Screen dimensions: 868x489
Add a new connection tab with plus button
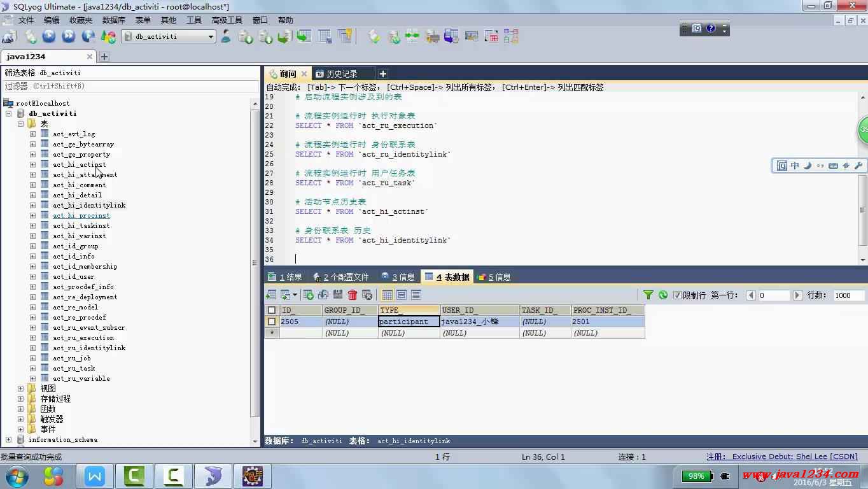click(x=104, y=57)
